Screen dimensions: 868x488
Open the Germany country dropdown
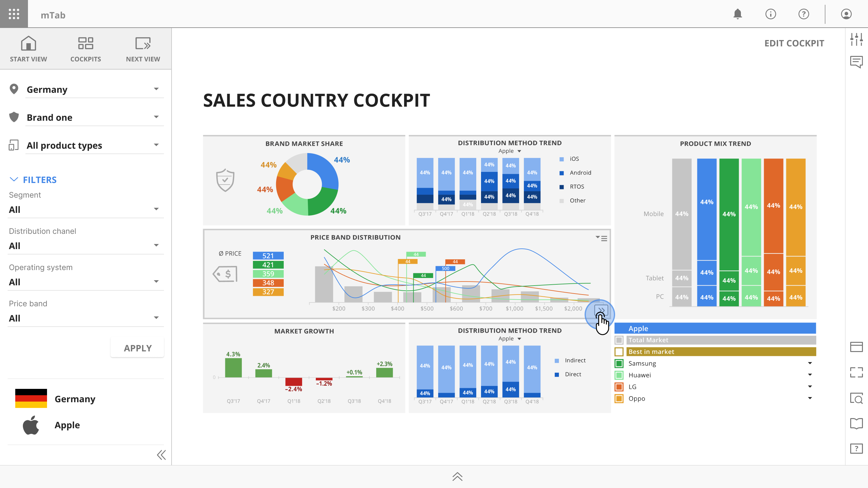pyautogui.click(x=94, y=89)
